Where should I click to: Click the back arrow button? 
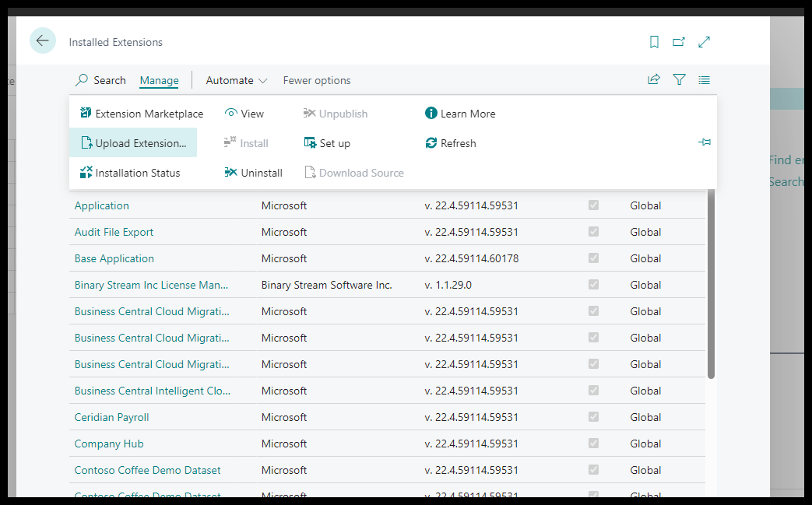point(43,41)
